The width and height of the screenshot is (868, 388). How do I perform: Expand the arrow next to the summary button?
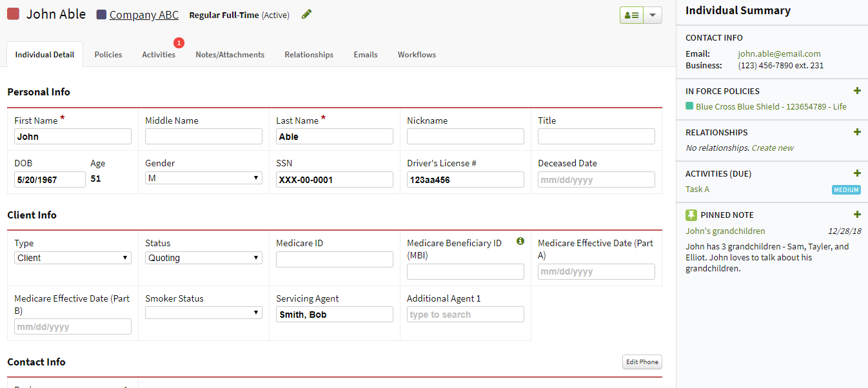652,14
